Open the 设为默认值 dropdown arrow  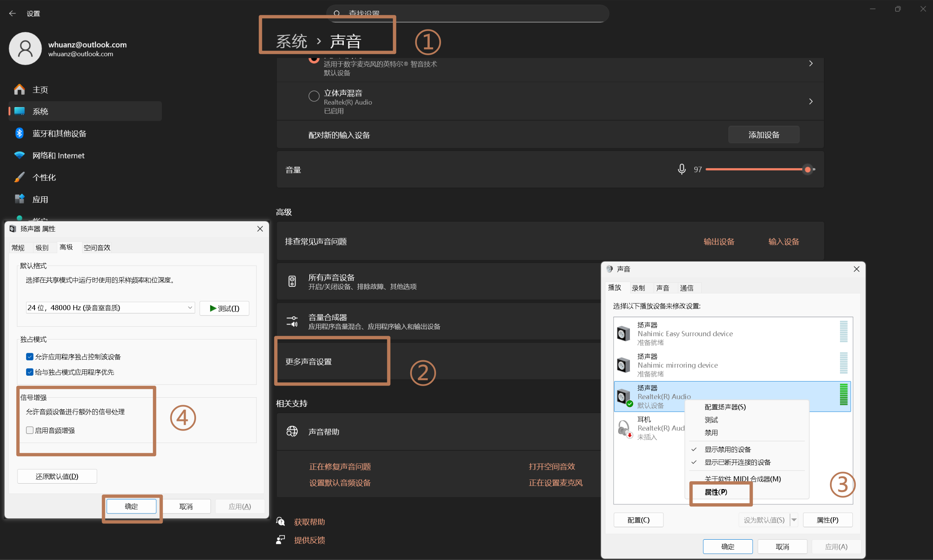794,520
